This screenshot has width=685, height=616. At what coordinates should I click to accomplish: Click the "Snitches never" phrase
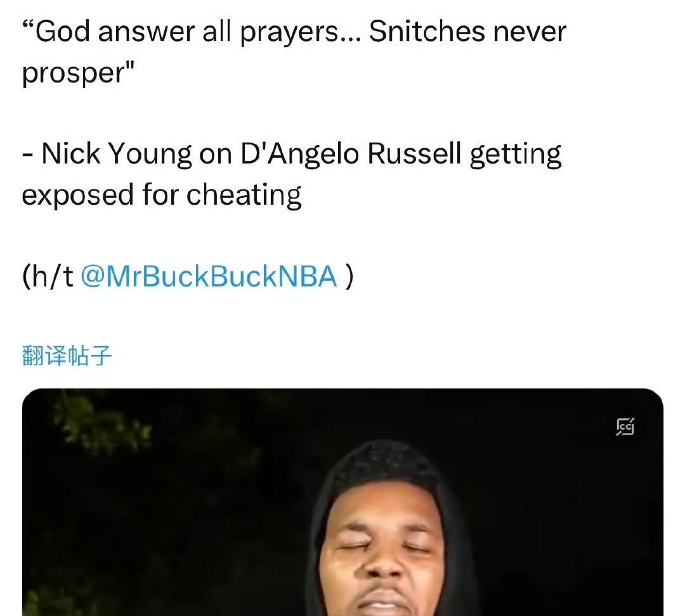(467, 32)
